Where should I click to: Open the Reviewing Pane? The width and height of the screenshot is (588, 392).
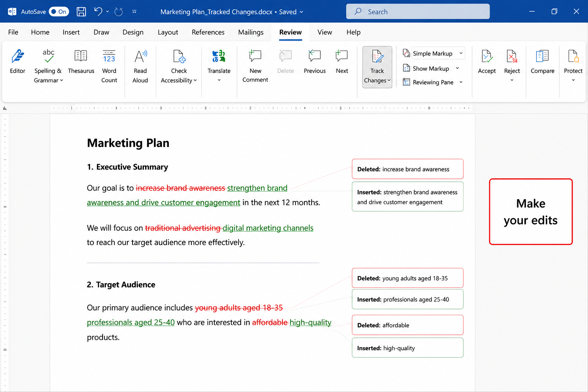[x=433, y=82]
